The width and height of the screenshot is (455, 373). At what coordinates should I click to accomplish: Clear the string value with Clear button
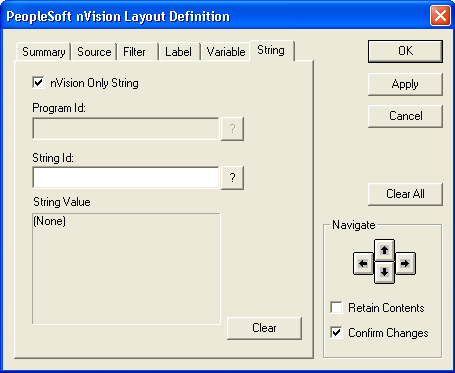(264, 328)
